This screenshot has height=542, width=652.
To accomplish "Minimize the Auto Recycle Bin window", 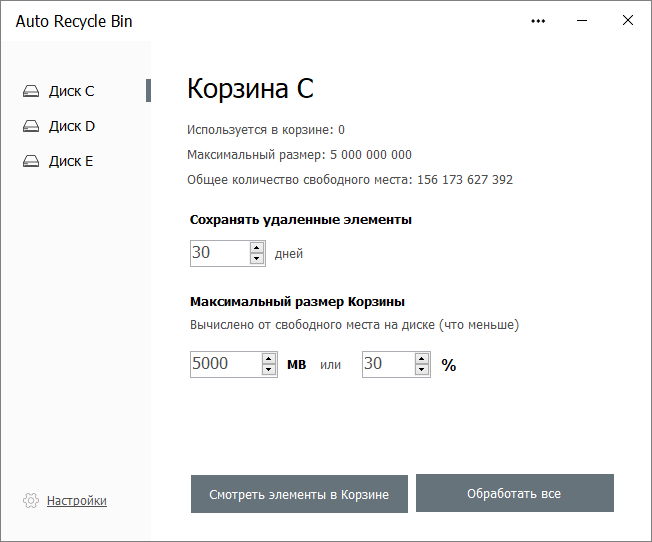I will click(583, 21).
